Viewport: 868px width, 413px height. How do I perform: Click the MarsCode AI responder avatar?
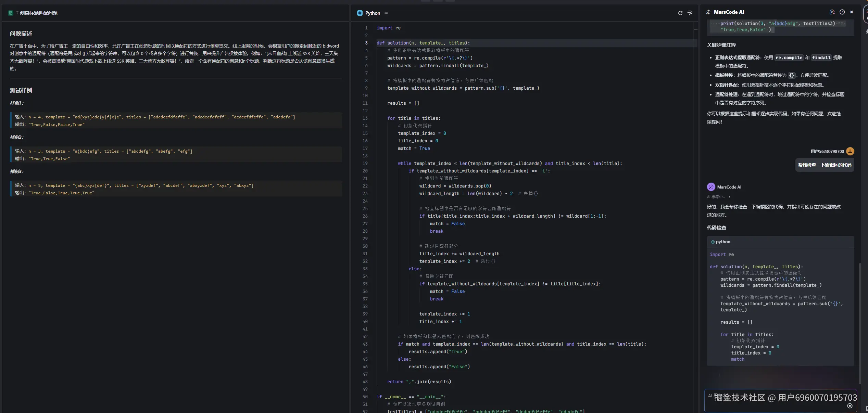(711, 187)
